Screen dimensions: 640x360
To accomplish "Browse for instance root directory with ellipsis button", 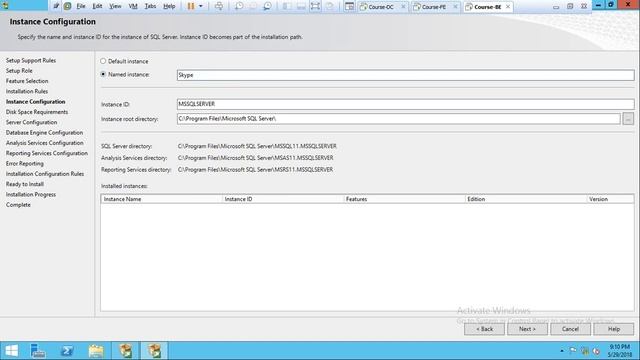I will pyautogui.click(x=628, y=119).
